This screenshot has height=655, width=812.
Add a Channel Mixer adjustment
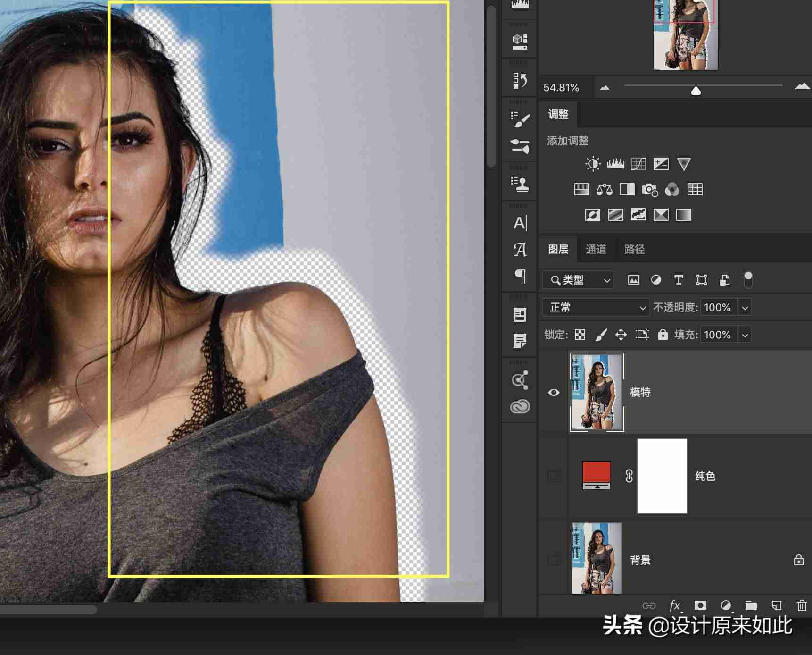tap(672, 190)
